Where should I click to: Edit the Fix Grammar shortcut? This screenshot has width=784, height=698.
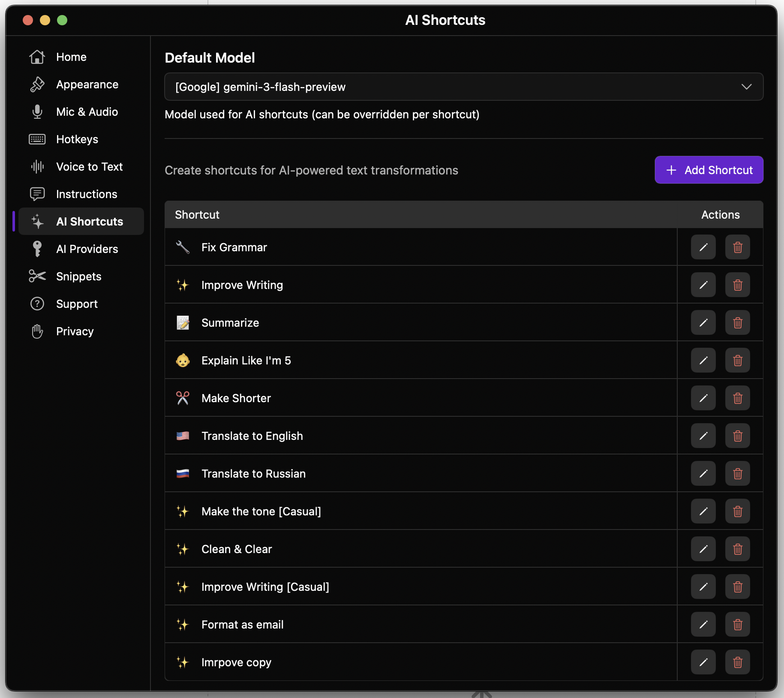tap(703, 247)
